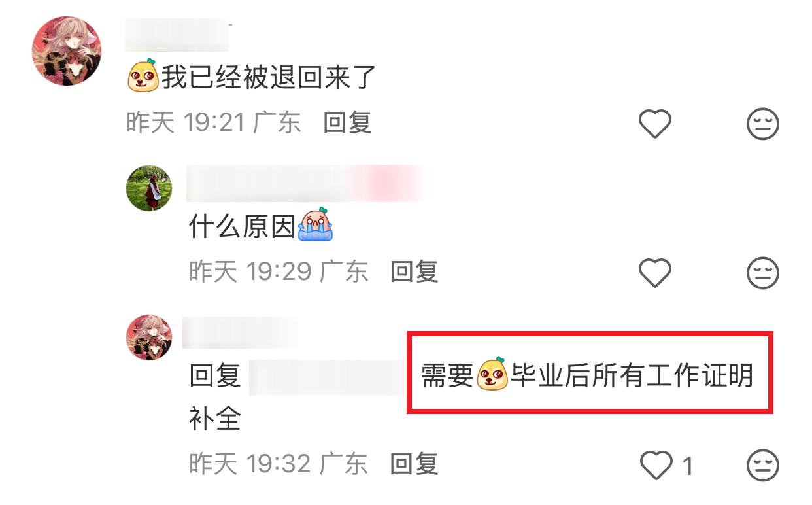The height and width of the screenshot is (505, 812).
Task: Like the 什么原因 reply
Action: pos(655,273)
